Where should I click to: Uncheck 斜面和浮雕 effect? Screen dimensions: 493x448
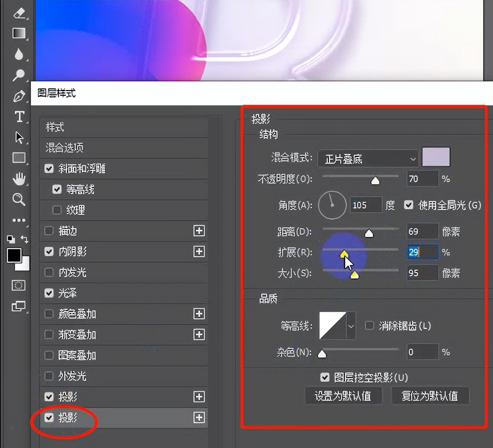49,169
